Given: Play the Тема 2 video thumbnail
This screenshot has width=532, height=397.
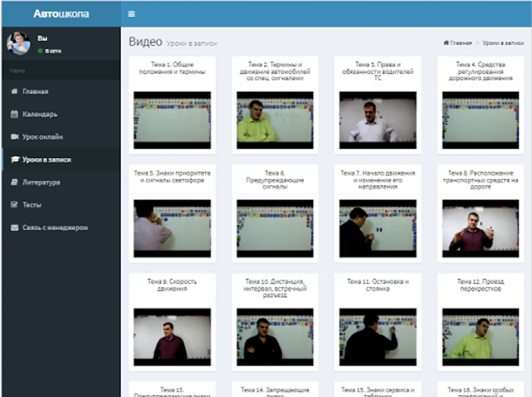Looking at the screenshot, I should click(x=275, y=120).
